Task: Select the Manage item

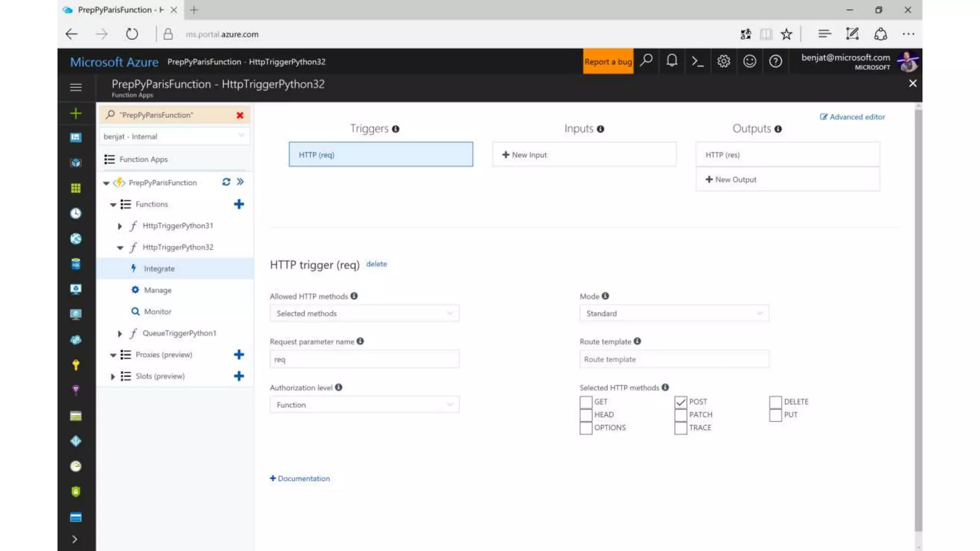Action: click(x=157, y=290)
